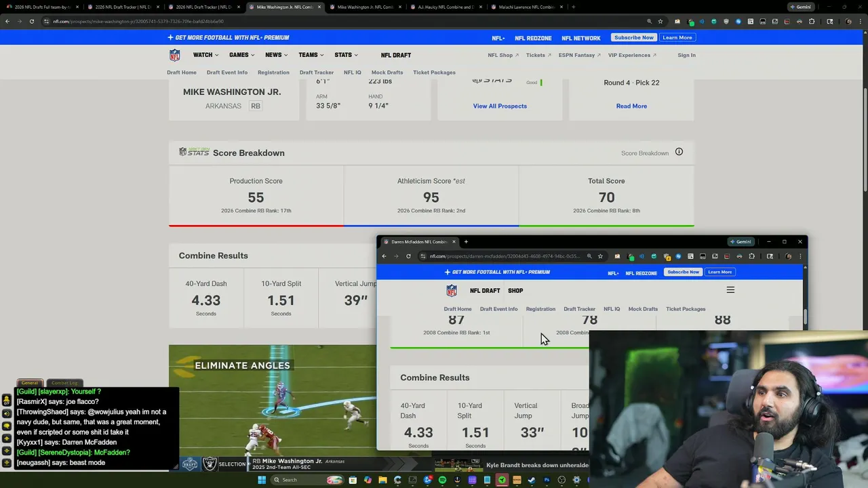
Task: Click the hamburger menu in the McFadden window
Action: click(x=730, y=290)
